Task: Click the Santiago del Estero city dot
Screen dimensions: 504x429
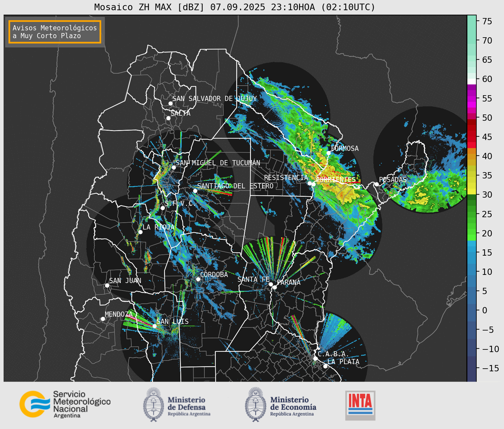Action: pos(195,191)
